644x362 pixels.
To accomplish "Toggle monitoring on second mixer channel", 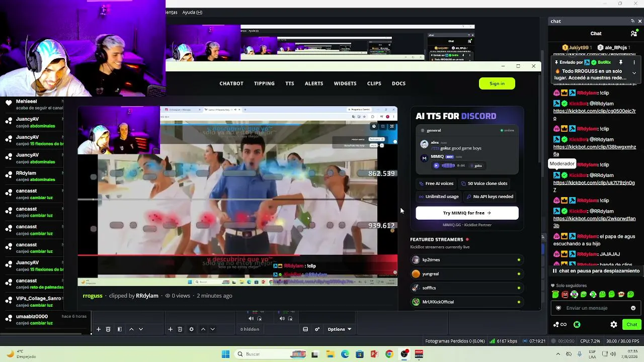I will tap(290, 318).
